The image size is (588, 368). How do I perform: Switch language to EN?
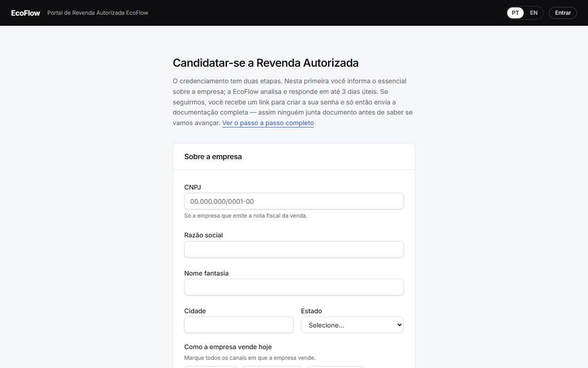533,13
